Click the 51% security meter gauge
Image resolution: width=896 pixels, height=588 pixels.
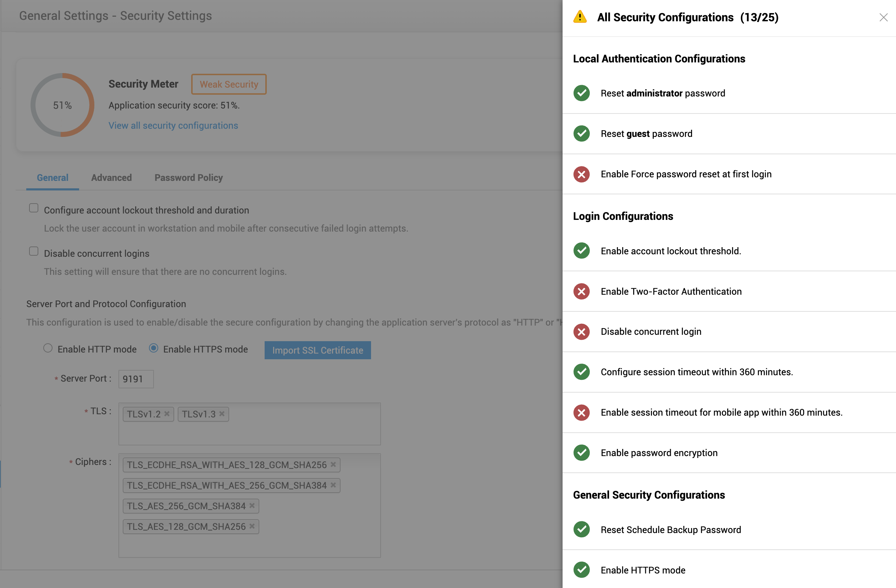point(62,105)
